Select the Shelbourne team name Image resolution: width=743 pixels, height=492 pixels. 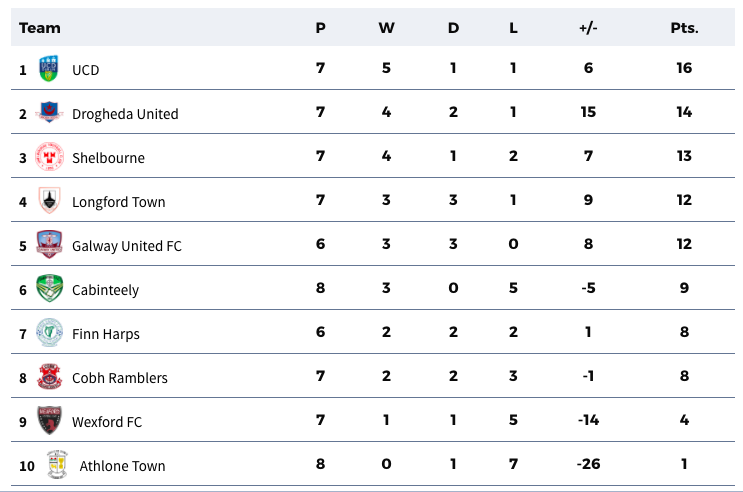(x=109, y=158)
